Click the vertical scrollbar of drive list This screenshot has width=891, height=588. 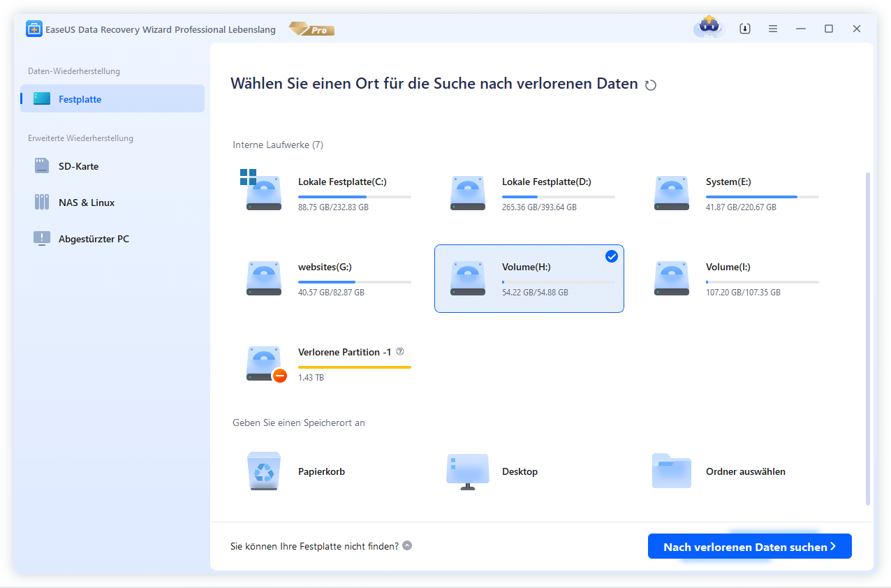868,339
